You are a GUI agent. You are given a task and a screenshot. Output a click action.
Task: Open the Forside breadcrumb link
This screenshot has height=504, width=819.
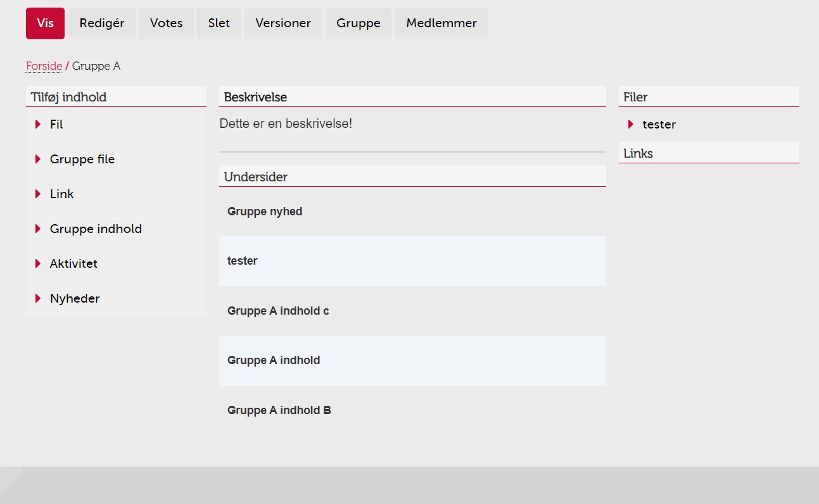(x=43, y=65)
